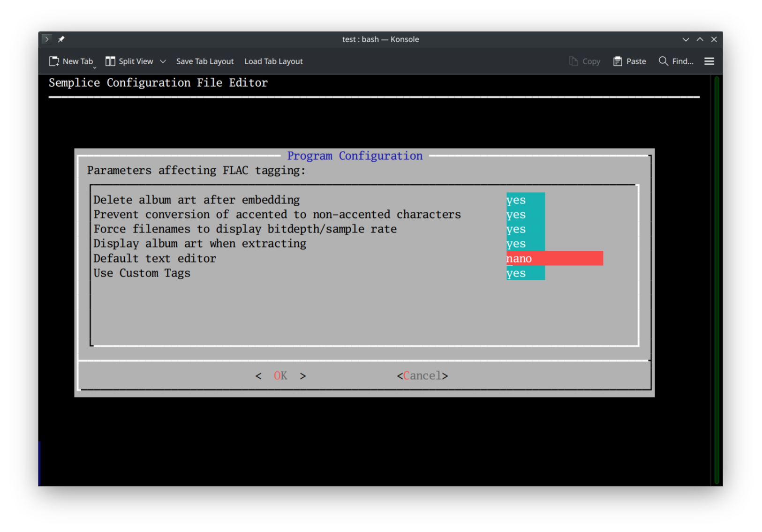The width and height of the screenshot is (762, 532).
Task: Click the terminal icon in the tab
Action: (46, 39)
